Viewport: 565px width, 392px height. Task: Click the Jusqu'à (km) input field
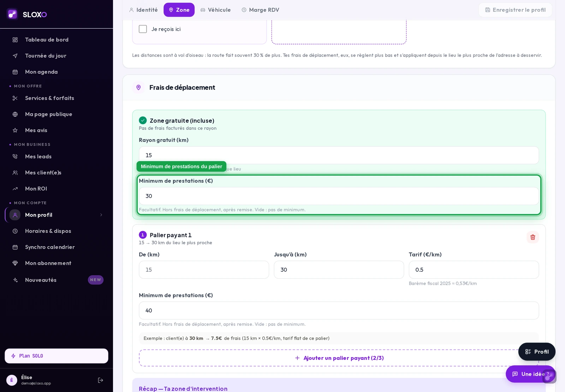tap(339, 270)
